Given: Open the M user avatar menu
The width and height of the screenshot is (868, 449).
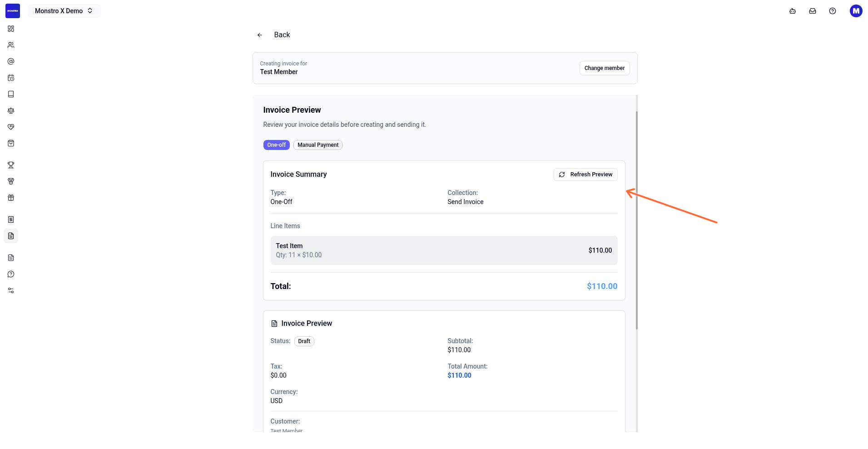Looking at the screenshot, I should click(856, 11).
